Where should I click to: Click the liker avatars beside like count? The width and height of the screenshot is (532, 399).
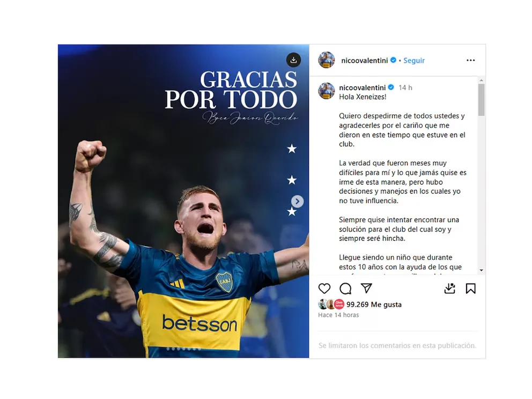(331, 304)
